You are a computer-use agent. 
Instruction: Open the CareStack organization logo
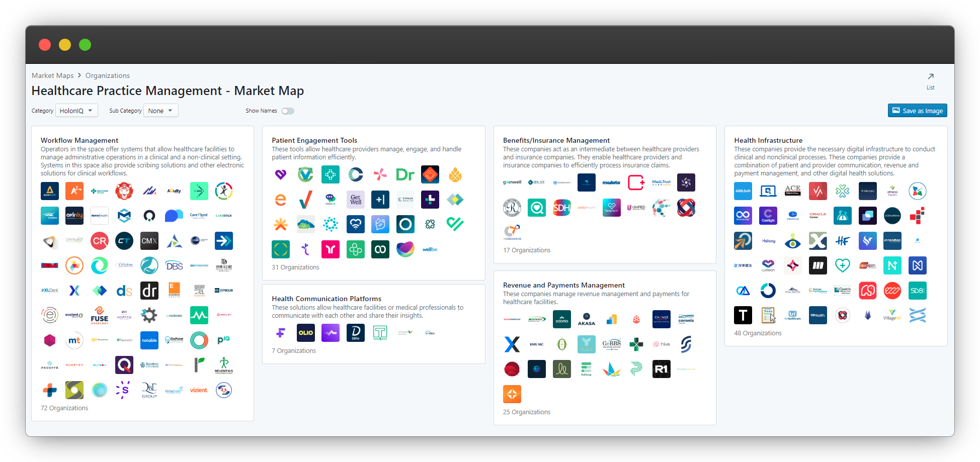224,216
